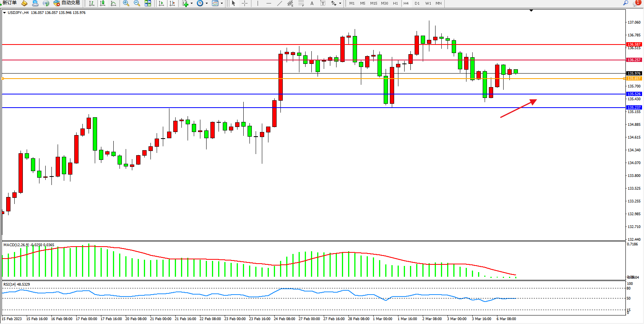
Task: Click the 新订单 new order button
Action: click(9, 3)
